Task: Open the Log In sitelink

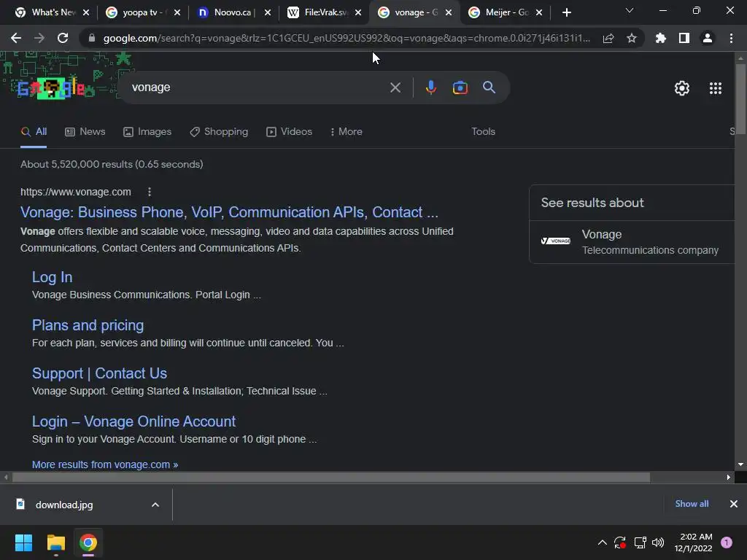Action: point(52,277)
